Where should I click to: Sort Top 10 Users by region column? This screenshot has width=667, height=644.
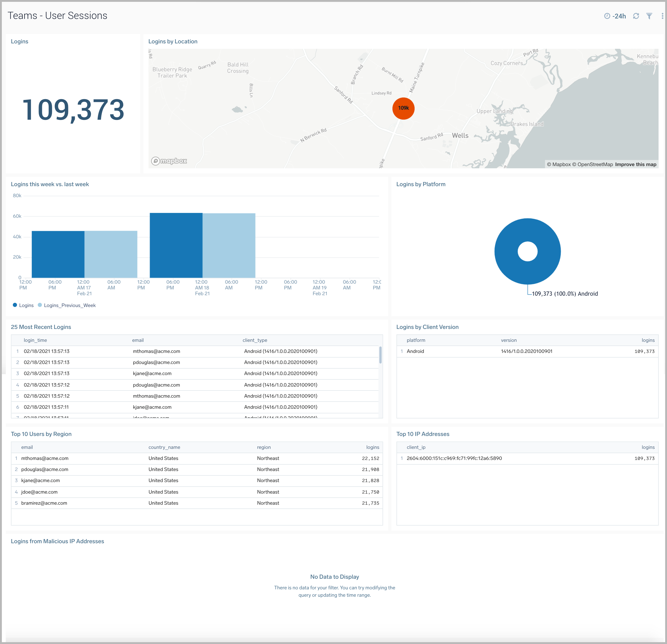(x=264, y=447)
